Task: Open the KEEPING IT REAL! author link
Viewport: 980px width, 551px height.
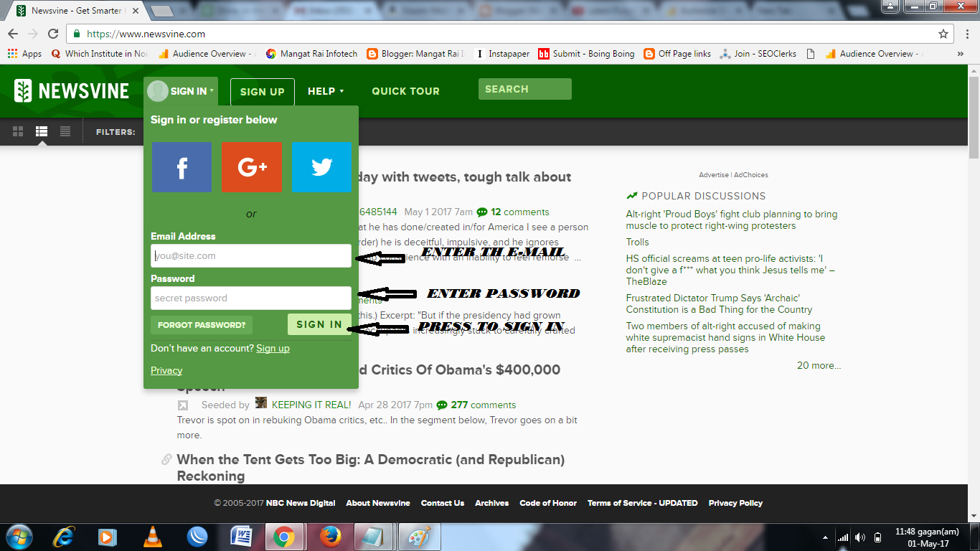Action: click(x=311, y=405)
